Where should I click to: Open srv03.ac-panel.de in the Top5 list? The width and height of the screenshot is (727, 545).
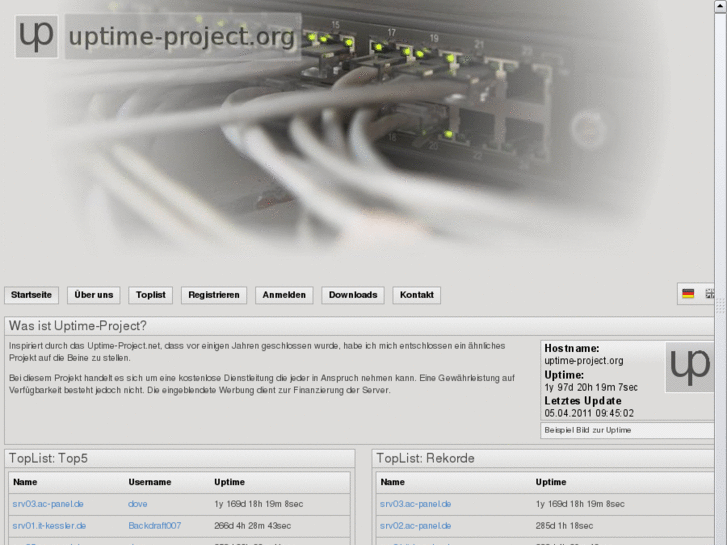pos(48,504)
